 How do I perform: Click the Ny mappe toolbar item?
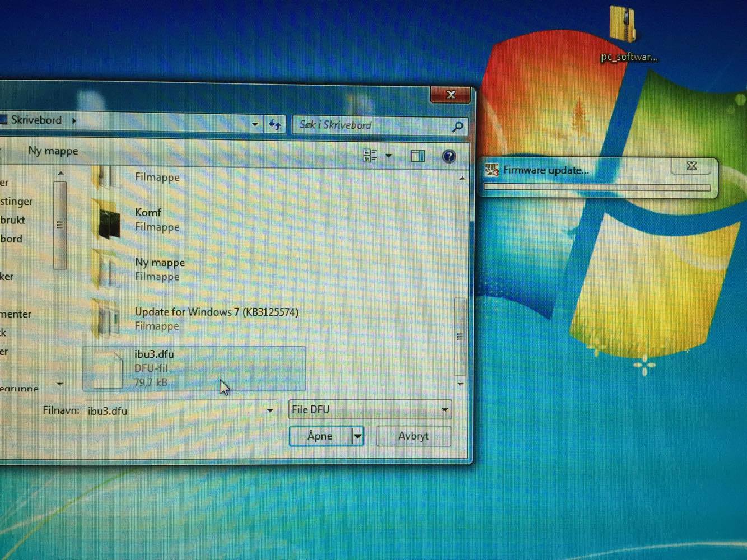tap(53, 151)
